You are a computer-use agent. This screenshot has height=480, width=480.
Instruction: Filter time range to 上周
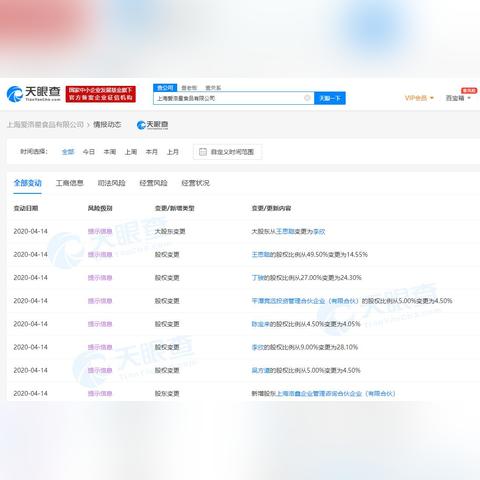pyautogui.click(x=131, y=152)
